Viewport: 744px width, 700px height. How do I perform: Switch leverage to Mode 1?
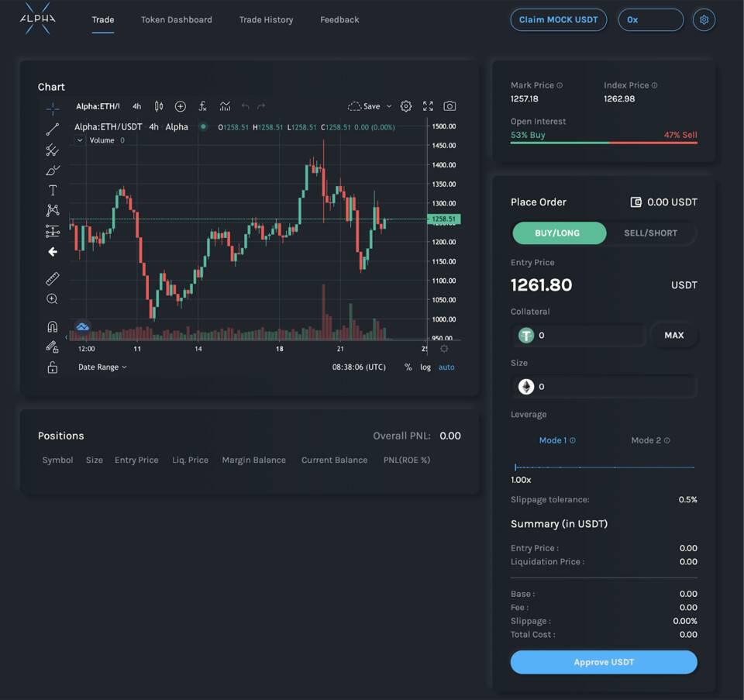pos(553,440)
